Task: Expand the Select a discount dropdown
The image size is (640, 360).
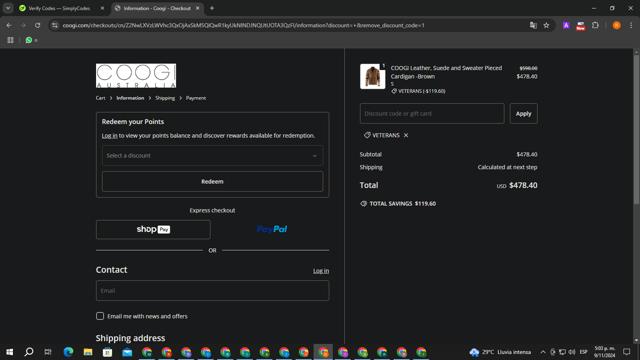Action: [212, 156]
